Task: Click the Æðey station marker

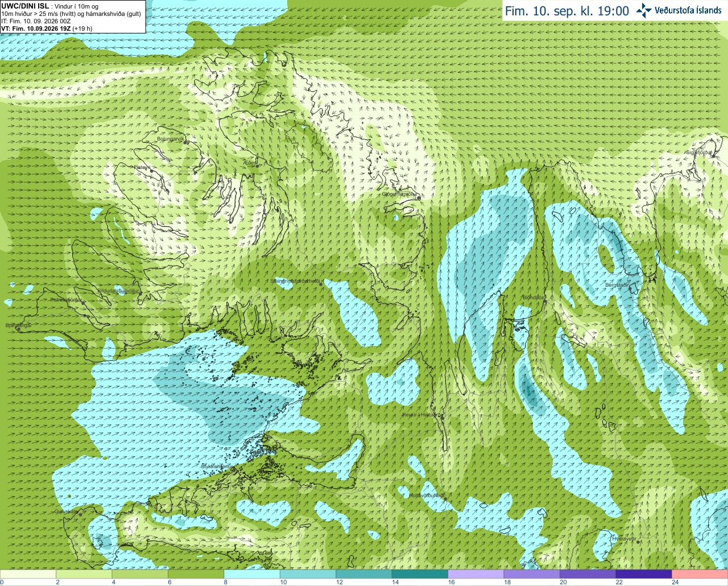Action: tap(257, 166)
